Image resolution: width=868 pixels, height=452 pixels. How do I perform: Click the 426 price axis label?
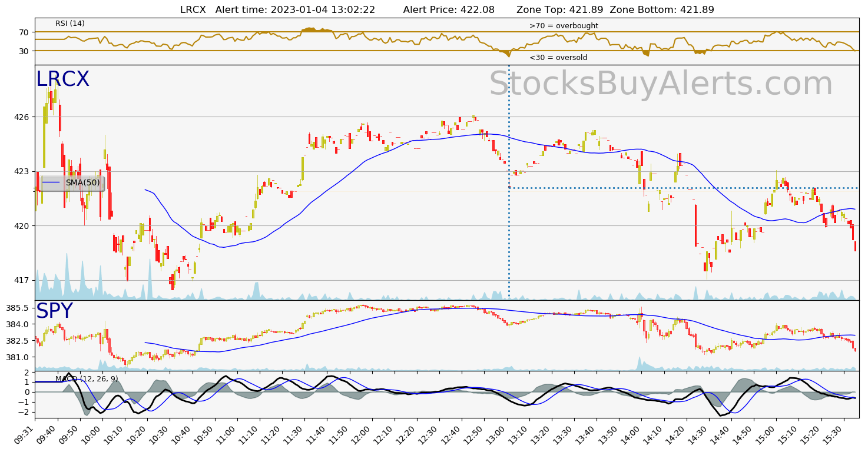click(22, 117)
